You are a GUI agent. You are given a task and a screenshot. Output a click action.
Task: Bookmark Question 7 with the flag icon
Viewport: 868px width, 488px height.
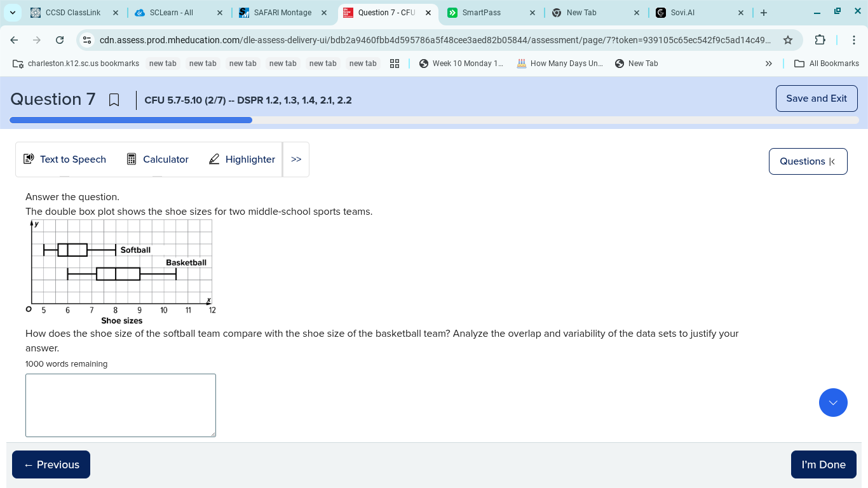pyautogui.click(x=114, y=100)
